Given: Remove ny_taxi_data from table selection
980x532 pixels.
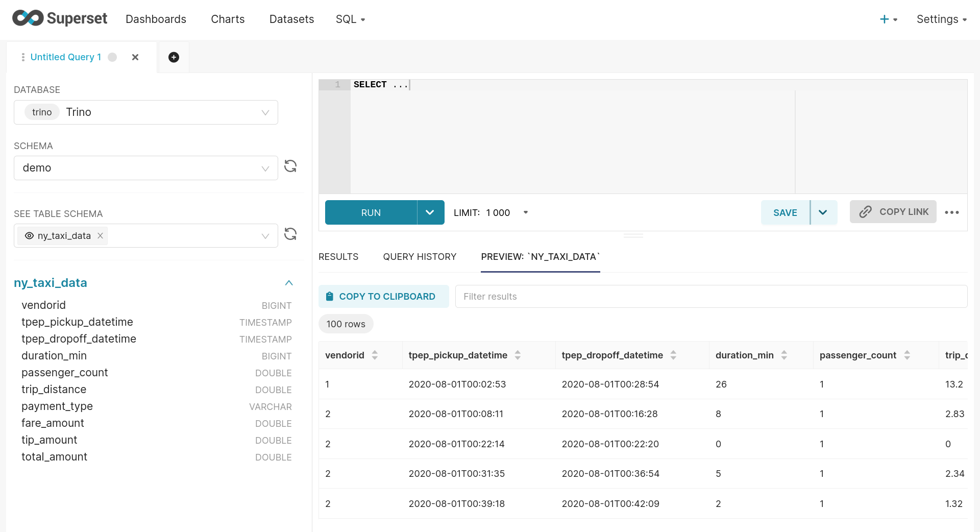Looking at the screenshot, I should coord(101,236).
